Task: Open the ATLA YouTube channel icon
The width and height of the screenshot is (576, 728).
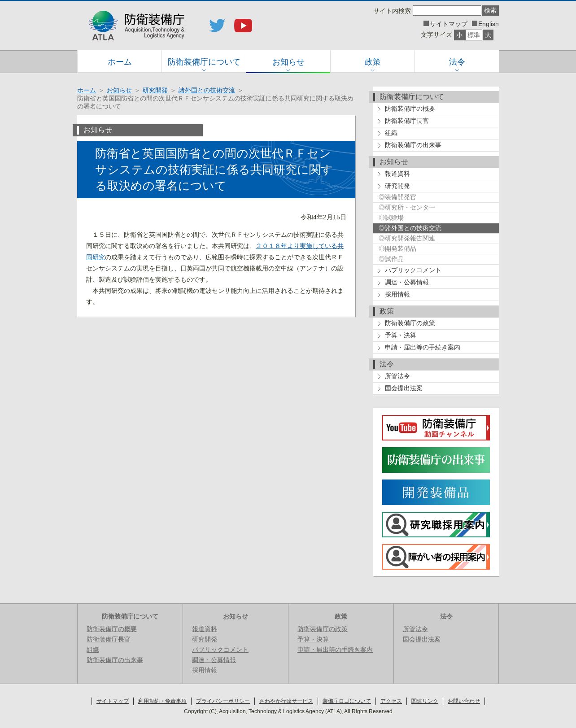Action: 243,26
